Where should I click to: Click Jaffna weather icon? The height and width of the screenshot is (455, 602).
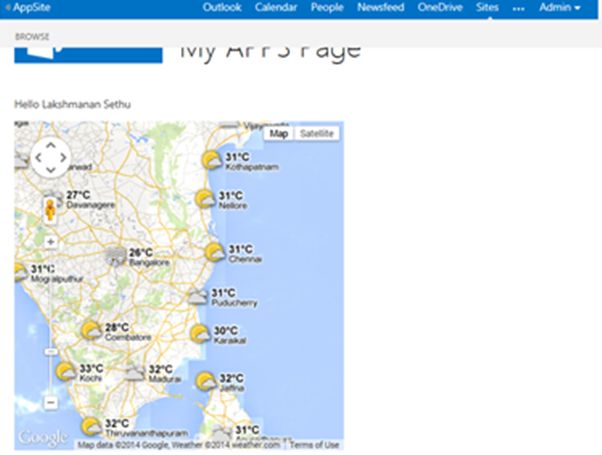pos(206,381)
